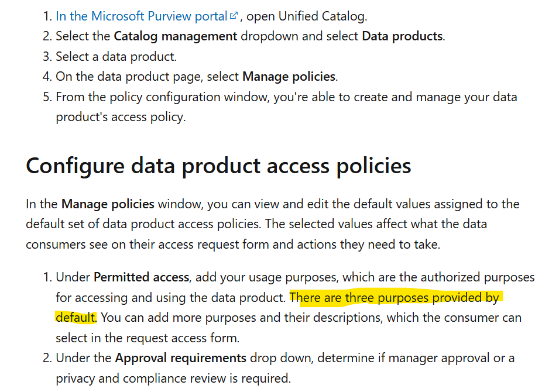
Task: Click step three Select a data product
Action: coord(116,57)
